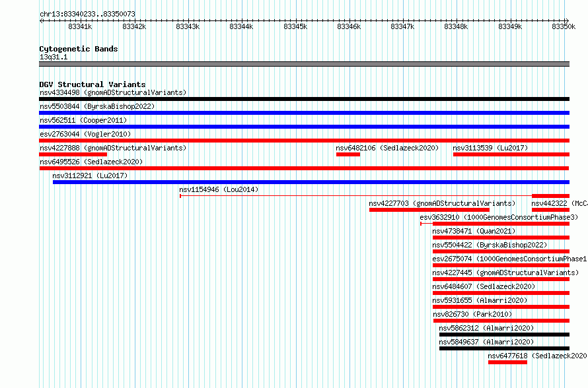Open nsv826730 (Park2010) label
This screenshot has width=588, height=388.
coord(472,314)
